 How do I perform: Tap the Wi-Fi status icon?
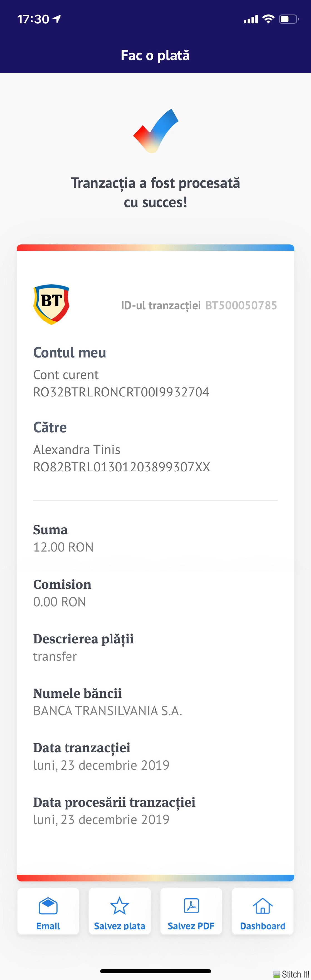[268, 19]
